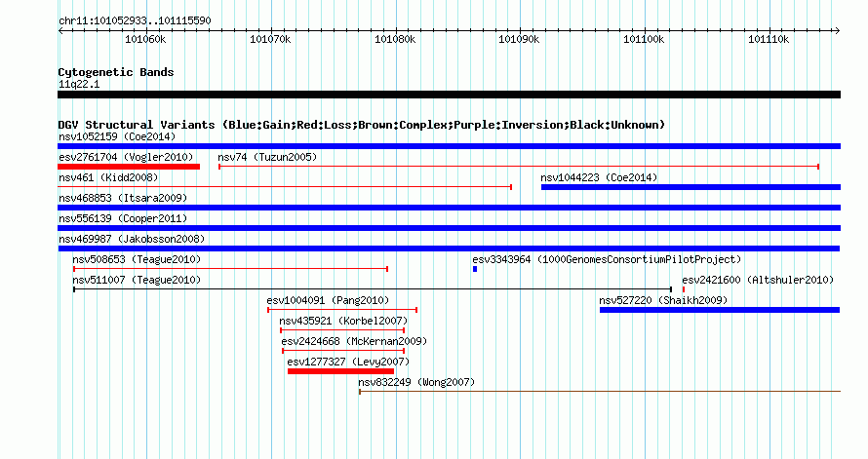Screen dimensions: 868x459
Task: Open the nsv435921 (Korbel2007) red line
Action: click(x=342, y=330)
